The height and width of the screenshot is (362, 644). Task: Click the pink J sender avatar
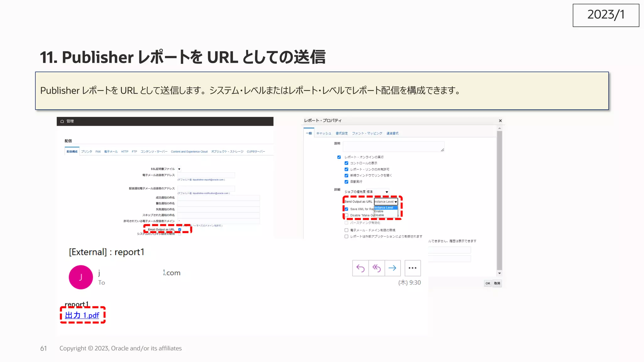(81, 277)
